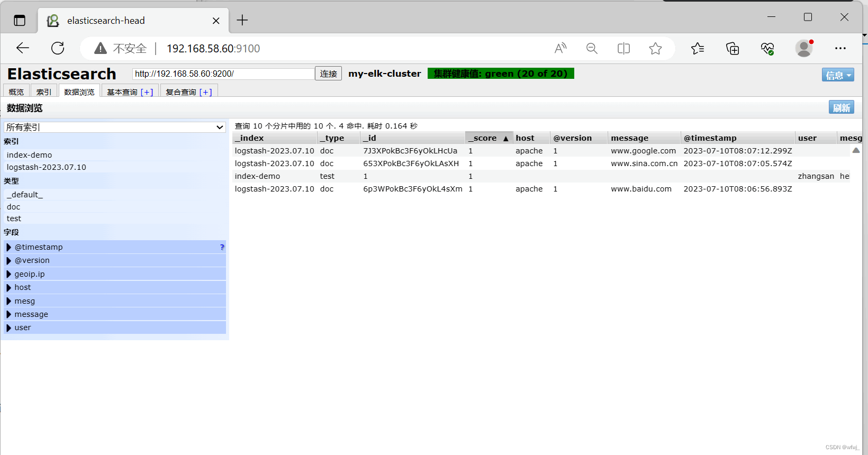The height and width of the screenshot is (455, 868).
Task: Select doc type filter
Action: tap(115, 207)
